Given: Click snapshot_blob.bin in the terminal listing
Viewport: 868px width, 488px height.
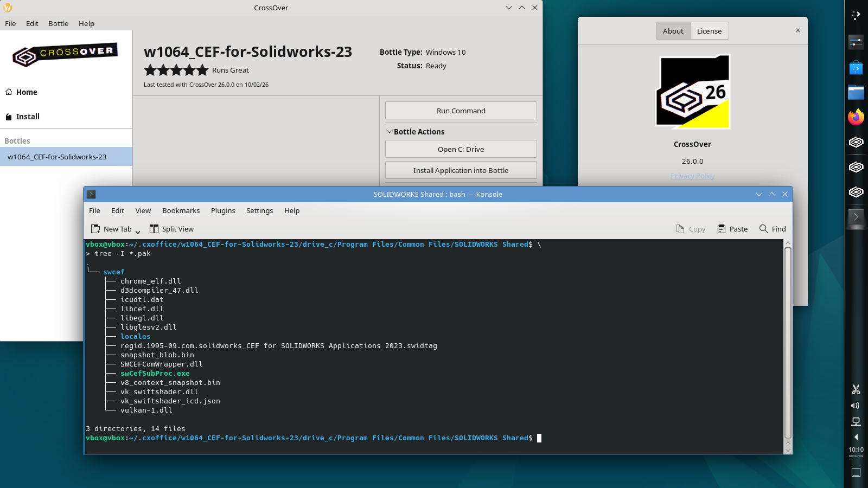Looking at the screenshot, I should click(157, 355).
